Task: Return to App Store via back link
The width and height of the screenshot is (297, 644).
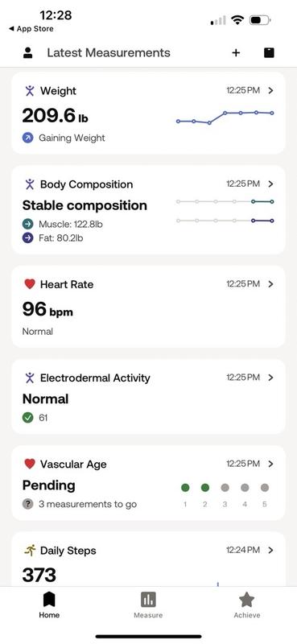Action: (31, 29)
